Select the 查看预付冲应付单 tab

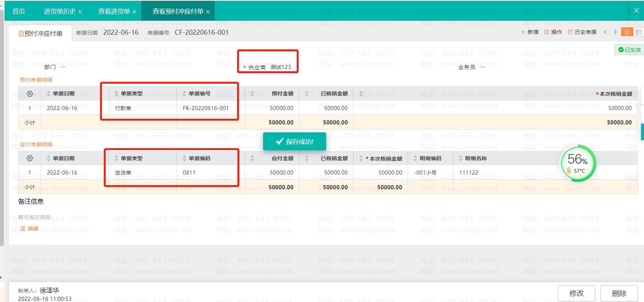coord(178,11)
